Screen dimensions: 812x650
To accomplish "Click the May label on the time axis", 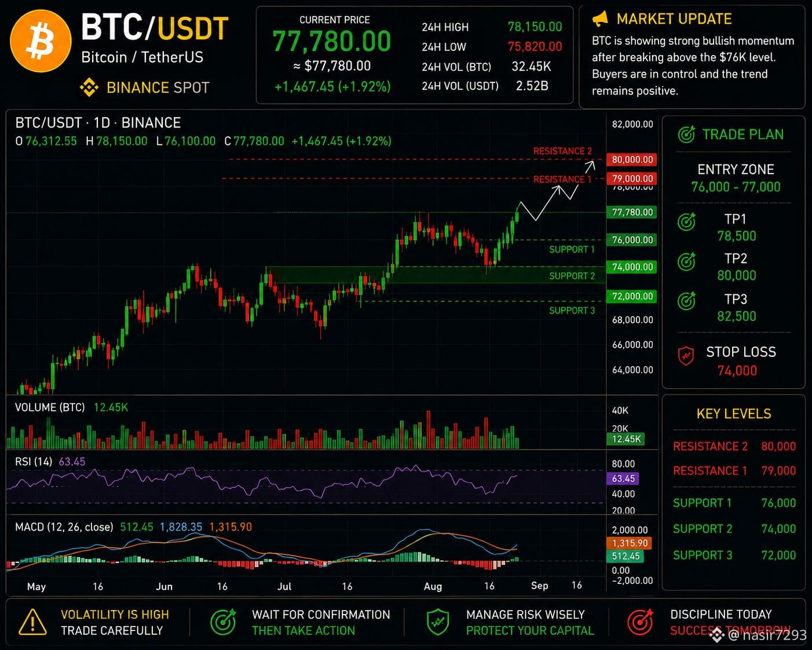I will (x=36, y=586).
